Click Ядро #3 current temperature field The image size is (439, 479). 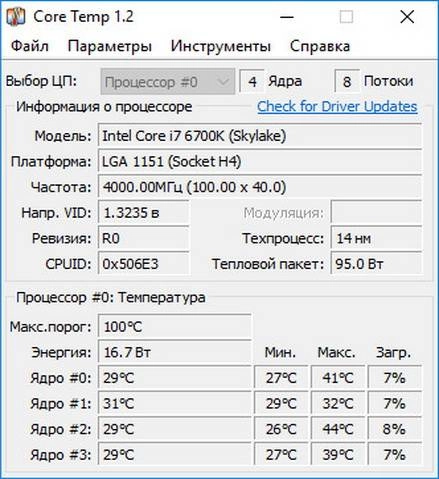pyautogui.click(x=175, y=455)
